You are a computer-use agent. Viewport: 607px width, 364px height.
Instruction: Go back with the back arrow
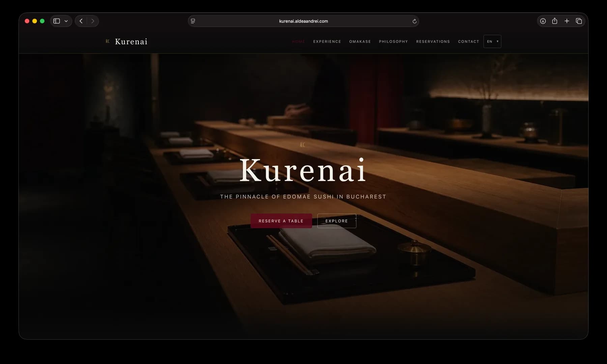pos(81,21)
